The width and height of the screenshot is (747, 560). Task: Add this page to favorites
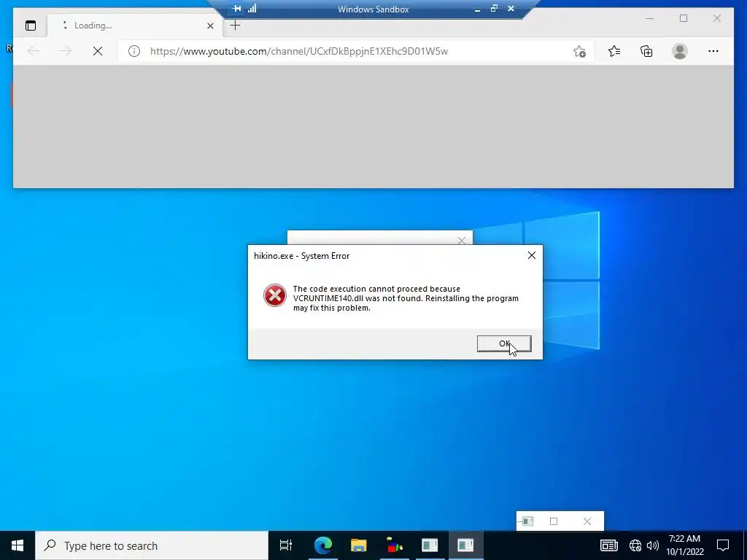click(x=579, y=52)
